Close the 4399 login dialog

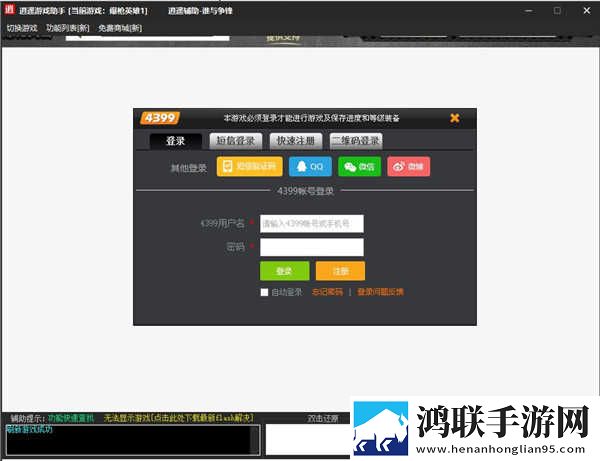coord(455,118)
